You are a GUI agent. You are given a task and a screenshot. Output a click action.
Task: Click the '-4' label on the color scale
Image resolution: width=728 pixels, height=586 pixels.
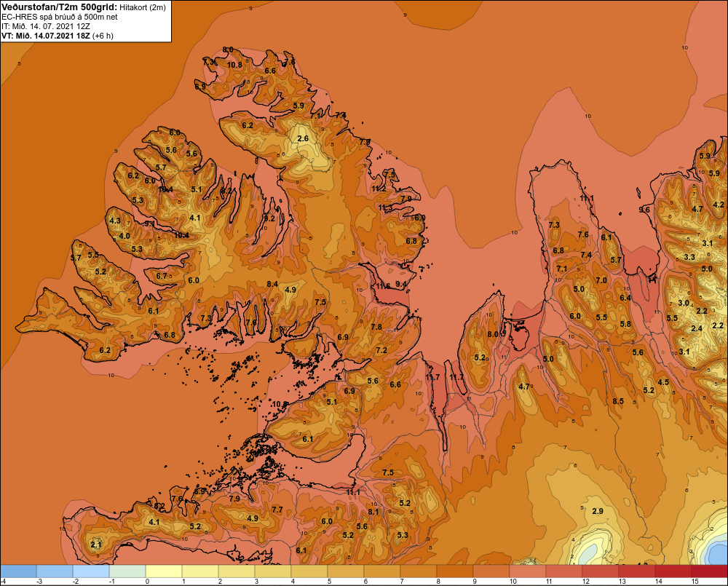click(x=3, y=582)
